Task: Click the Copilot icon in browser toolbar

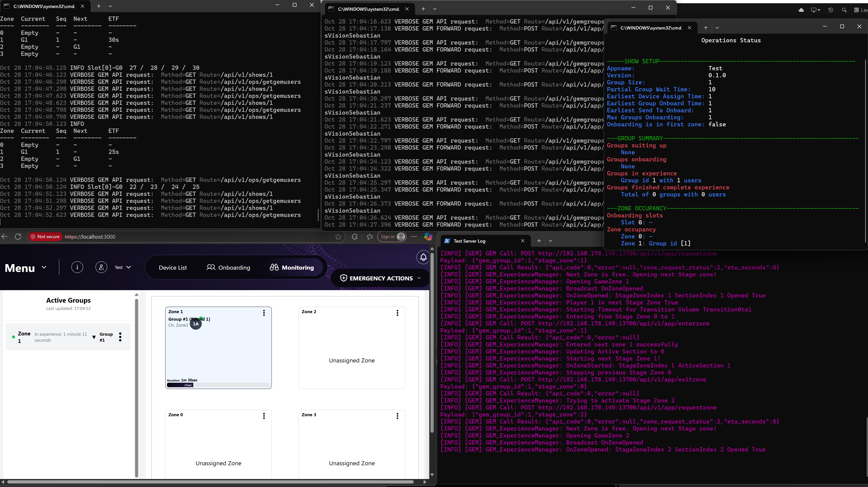Action: [x=428, y=237]
